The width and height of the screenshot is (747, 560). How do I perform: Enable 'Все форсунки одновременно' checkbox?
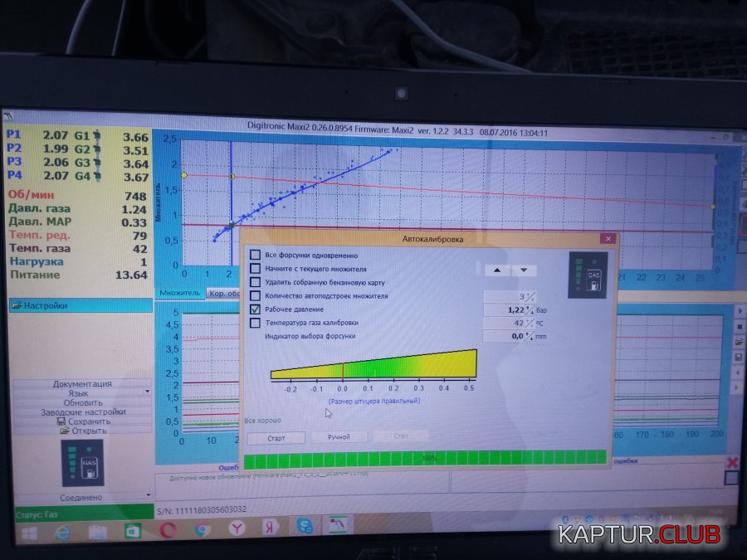256,255
